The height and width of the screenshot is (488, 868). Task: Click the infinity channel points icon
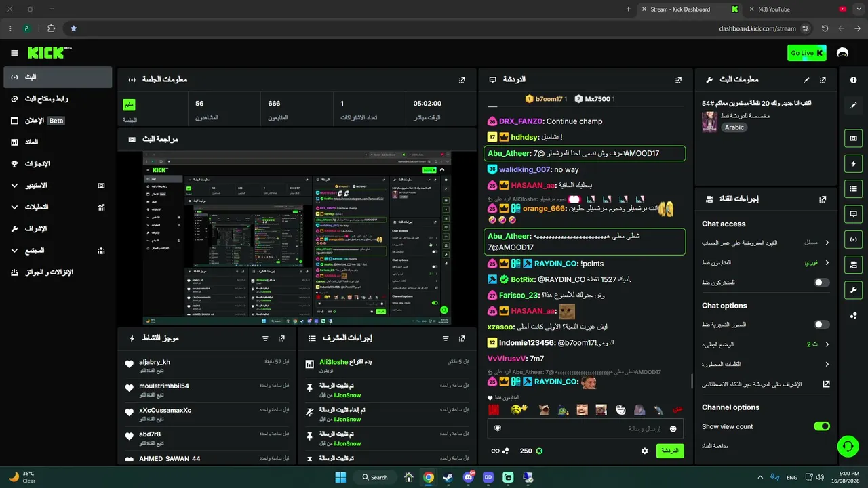(x=500, y=451)
